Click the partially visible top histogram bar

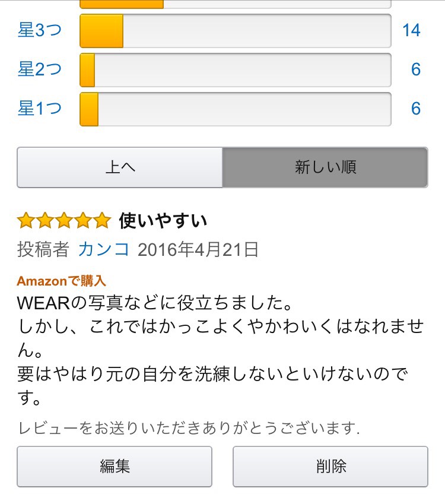(x=235, y=4)
